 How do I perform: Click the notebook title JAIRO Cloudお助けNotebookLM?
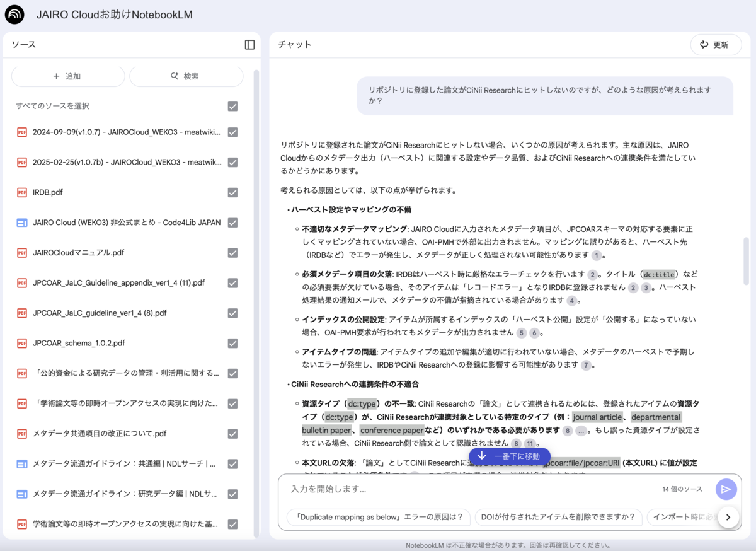pos(115,14)
